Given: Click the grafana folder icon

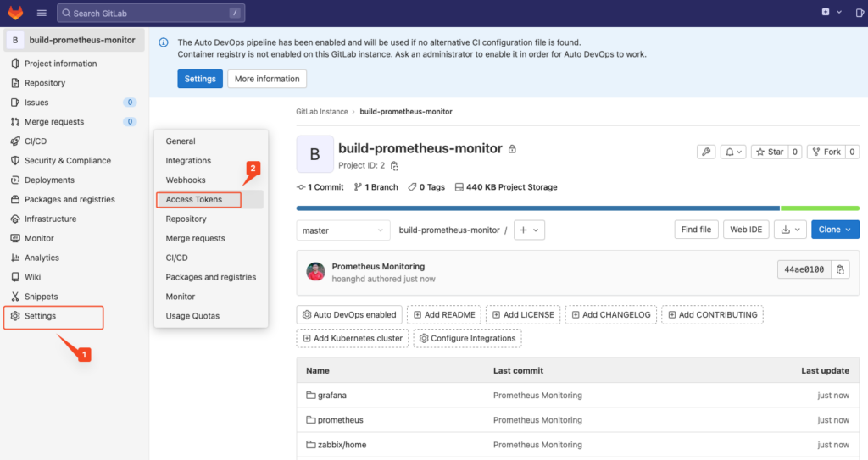Looking at the screenshot, I should (310, 396).
